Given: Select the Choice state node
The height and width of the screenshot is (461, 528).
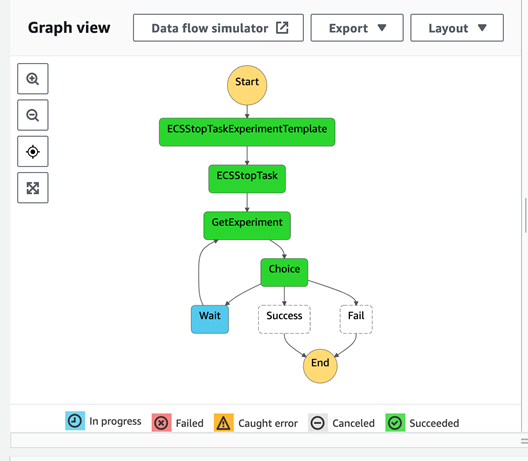Looking at the screenshot, I should coord(284,272).
